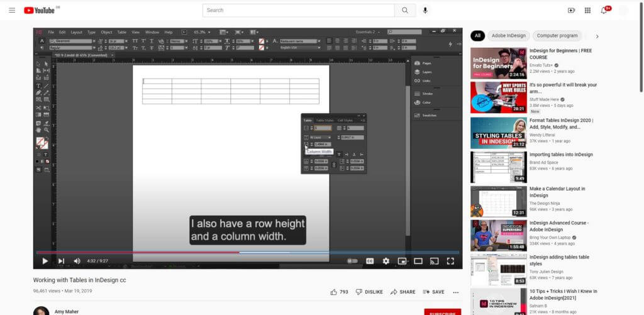Select the Computer program filter chip

[557, 36]
